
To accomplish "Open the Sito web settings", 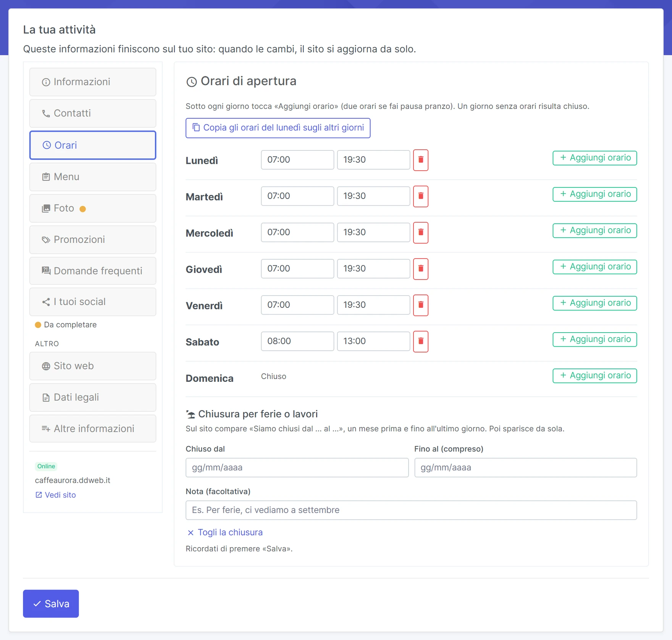I will click(93, 366).
